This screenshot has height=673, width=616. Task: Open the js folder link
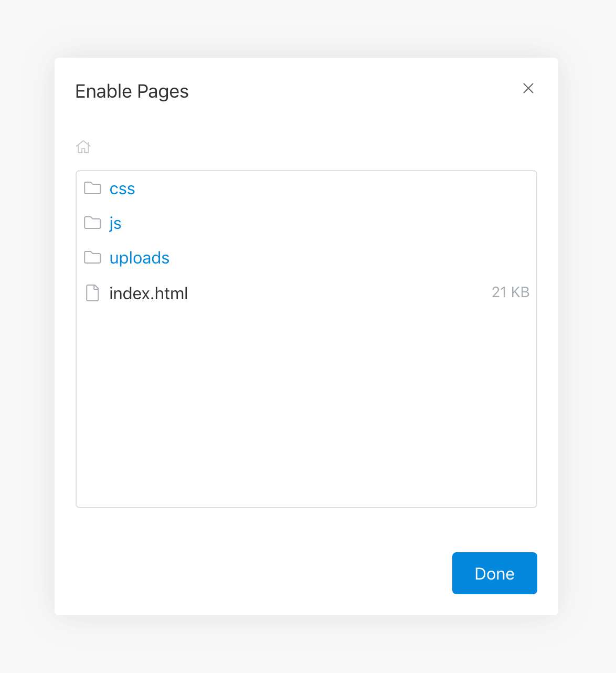tap(115, 224)
